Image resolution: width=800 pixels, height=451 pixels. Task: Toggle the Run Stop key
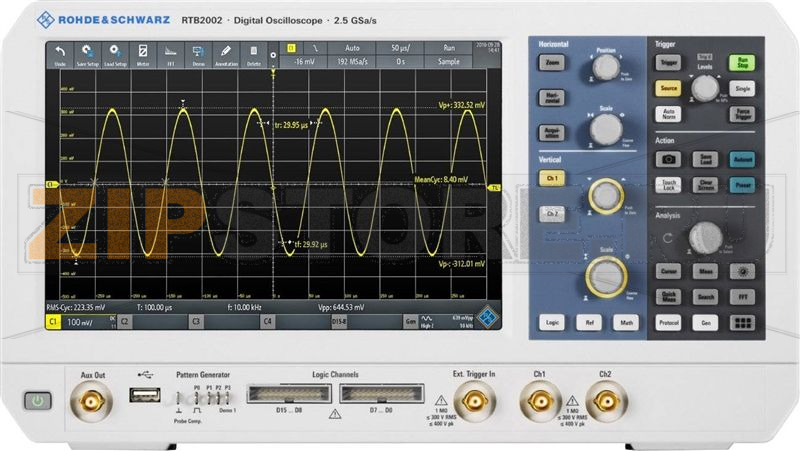(742, 63)
